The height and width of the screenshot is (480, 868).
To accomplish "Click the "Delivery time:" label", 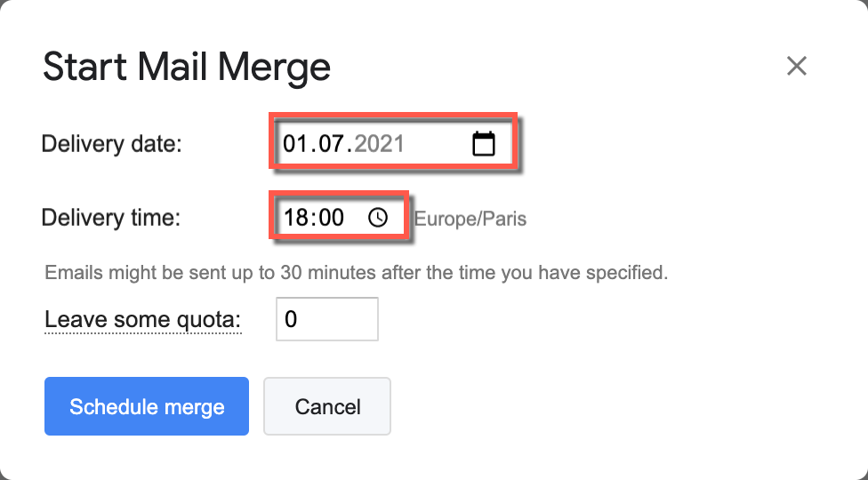I will 111,217.
